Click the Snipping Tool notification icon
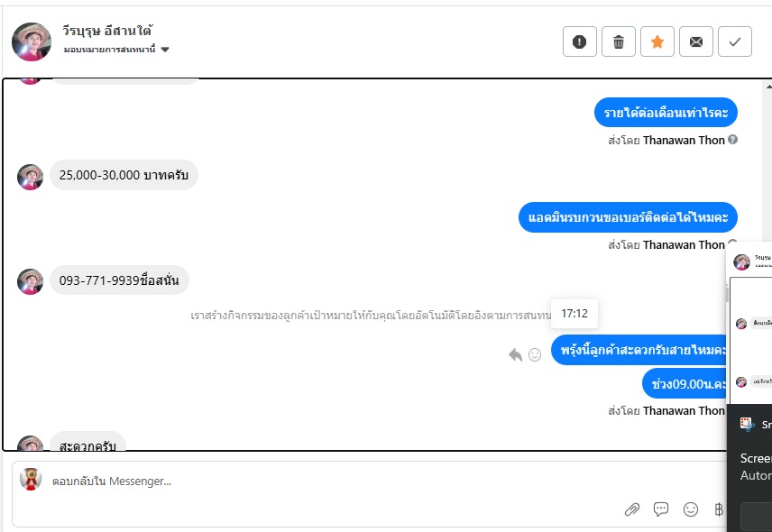Screen dimensions: 772x532 pos(747,424)
